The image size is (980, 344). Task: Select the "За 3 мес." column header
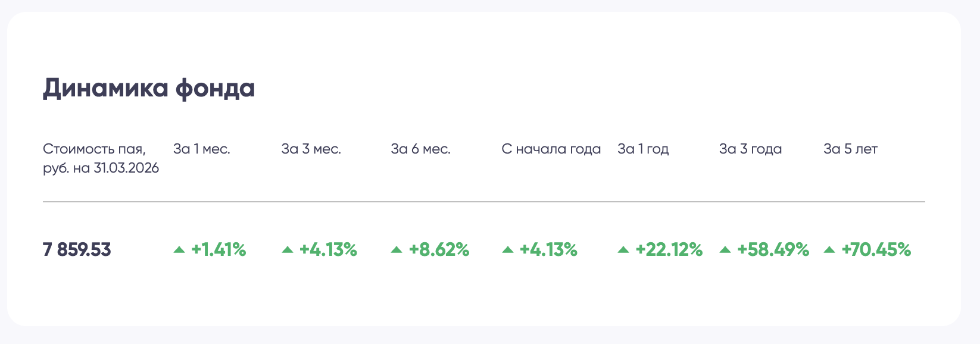311,149
